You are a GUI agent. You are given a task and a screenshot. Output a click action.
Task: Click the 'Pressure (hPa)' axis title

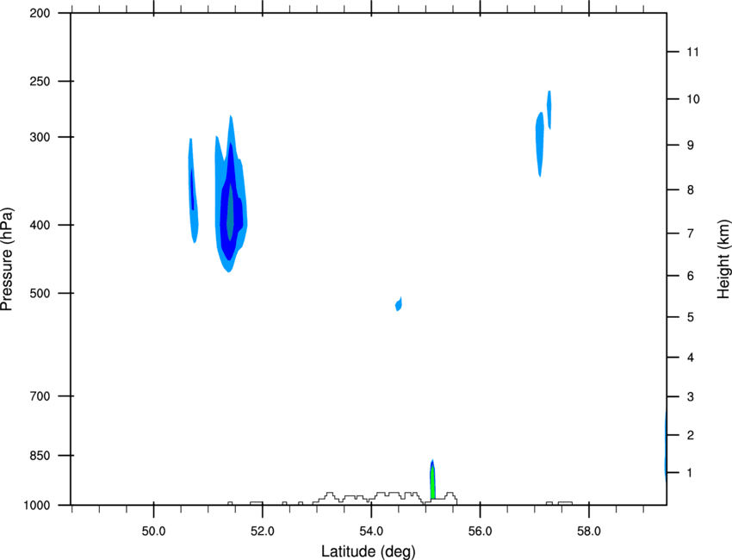[7, 259]
